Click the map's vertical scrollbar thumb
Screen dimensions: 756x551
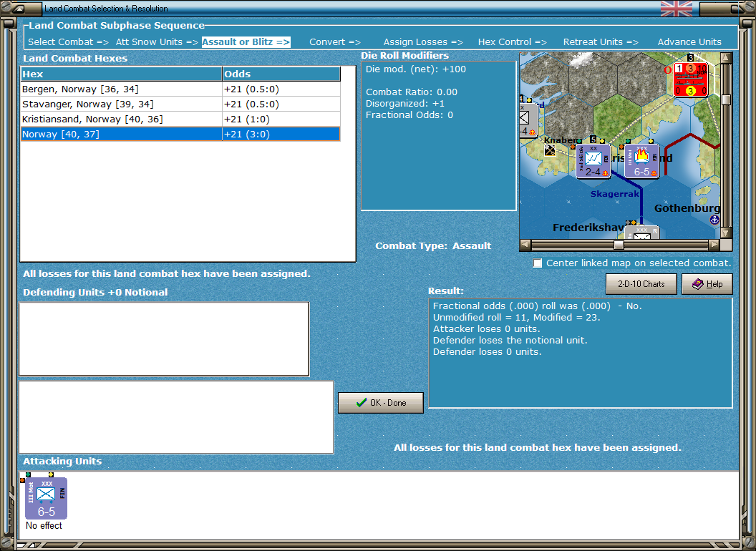click(x=726, y=99)
